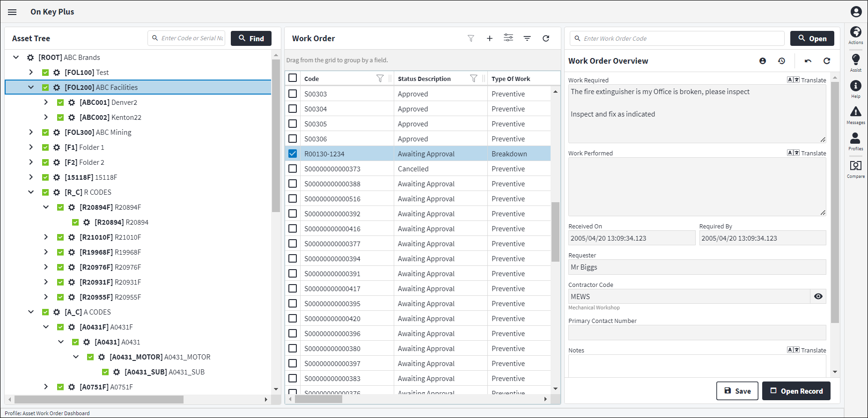Click the Open Record button
This screenshot has height=418, width=868.
[796, 391]
